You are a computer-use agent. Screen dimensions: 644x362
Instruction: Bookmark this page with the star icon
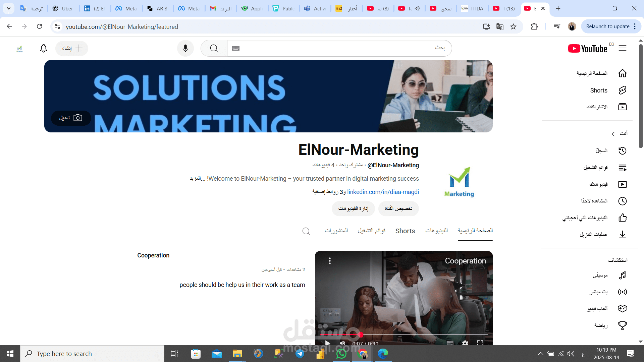click(513, 26)
